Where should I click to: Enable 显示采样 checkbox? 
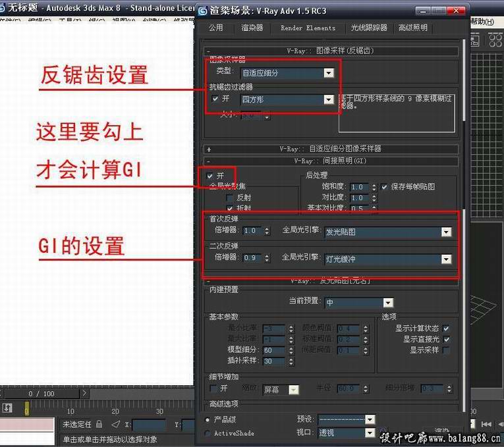(x=446, y=350)
